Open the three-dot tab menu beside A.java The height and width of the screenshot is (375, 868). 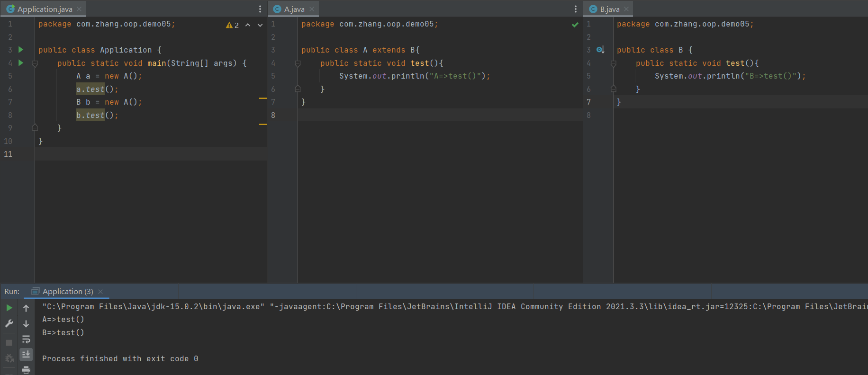[x=576, y=9]
